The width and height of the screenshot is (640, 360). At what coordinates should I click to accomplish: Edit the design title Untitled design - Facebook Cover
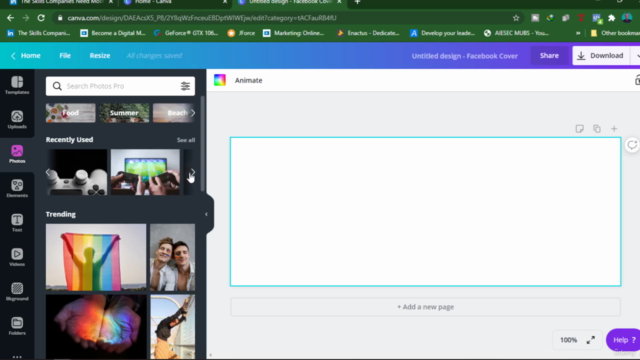(464, 56)
